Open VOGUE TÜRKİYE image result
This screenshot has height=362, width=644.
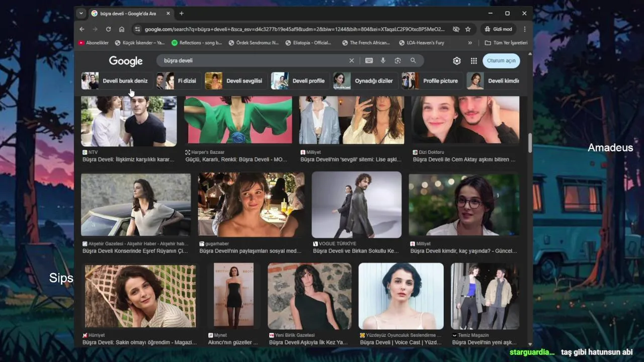coord(357,205)
